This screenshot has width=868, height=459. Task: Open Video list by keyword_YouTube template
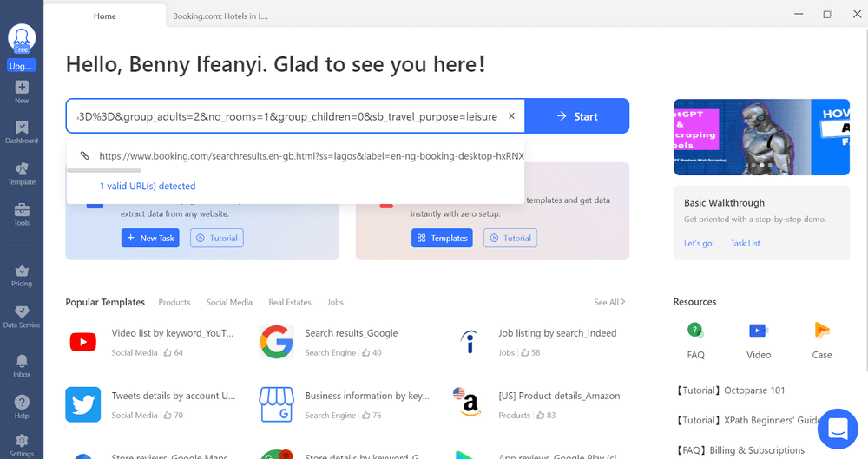172,333
